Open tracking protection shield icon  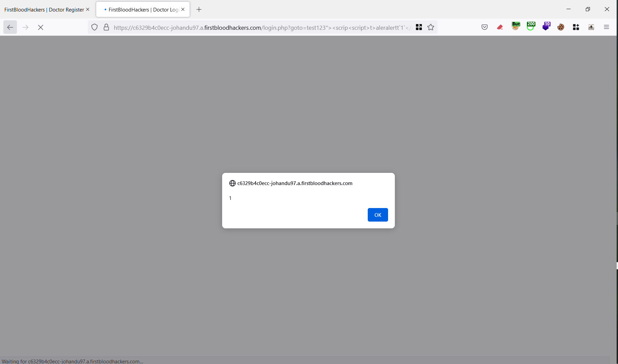click(x=94, y=27)
